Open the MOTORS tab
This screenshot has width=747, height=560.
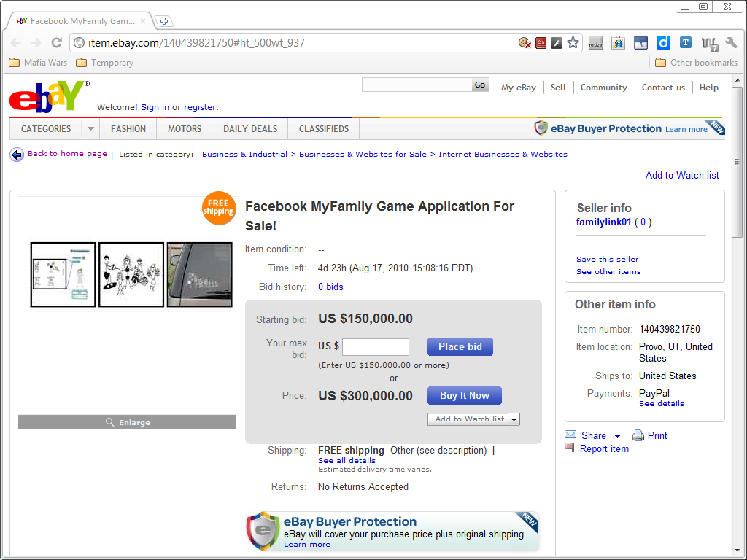(185, 128)
